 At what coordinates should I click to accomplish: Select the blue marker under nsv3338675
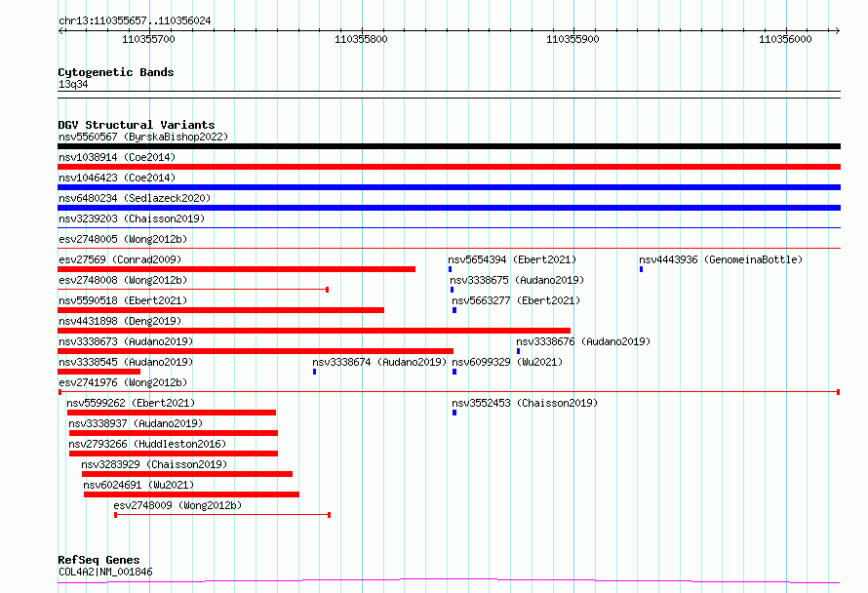click(453, 290)
